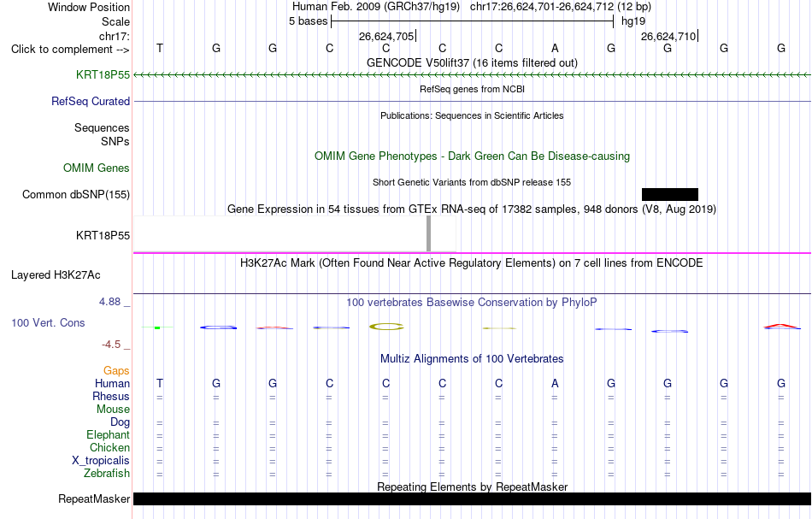Click the red A logo at the PhyloP track end
812x519 pixels.
click(781, 327)
